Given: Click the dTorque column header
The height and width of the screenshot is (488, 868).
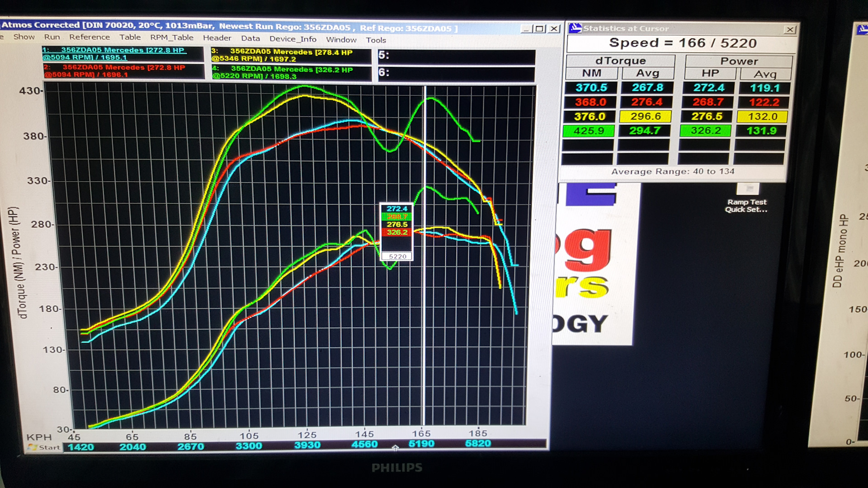Looking at the screenshot, I should pyautogui.click(x=620, y=61).
